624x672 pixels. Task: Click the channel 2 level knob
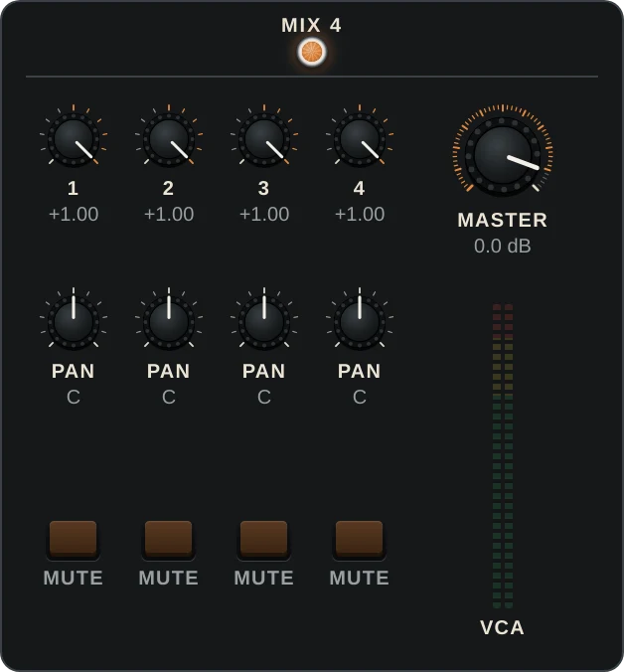(x=169, y=139)
